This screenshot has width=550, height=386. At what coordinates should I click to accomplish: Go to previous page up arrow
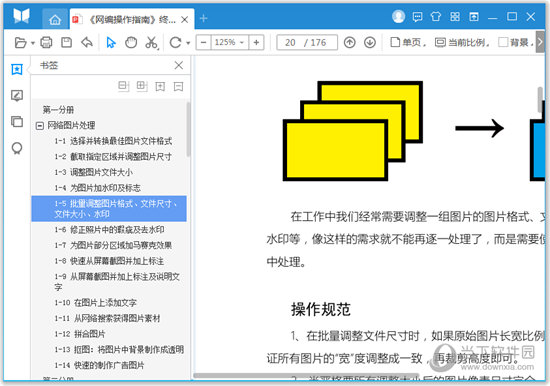(349, 42)
